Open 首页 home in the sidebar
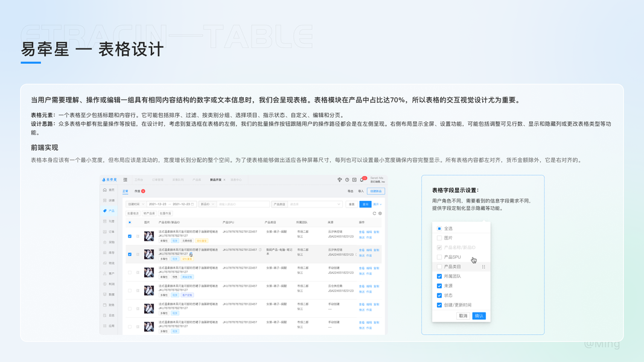 pos(109,190)
